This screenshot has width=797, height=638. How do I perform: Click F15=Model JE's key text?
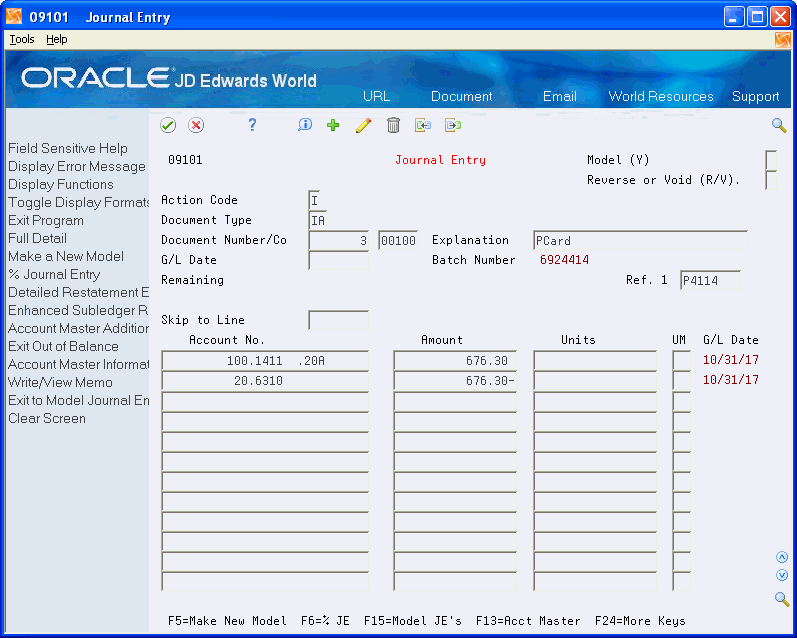click(x=413, y=621)
